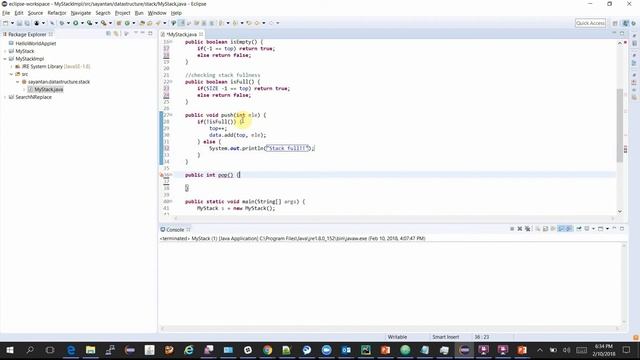
Task: Click the Clear Console icon
Action: (538, 229)
